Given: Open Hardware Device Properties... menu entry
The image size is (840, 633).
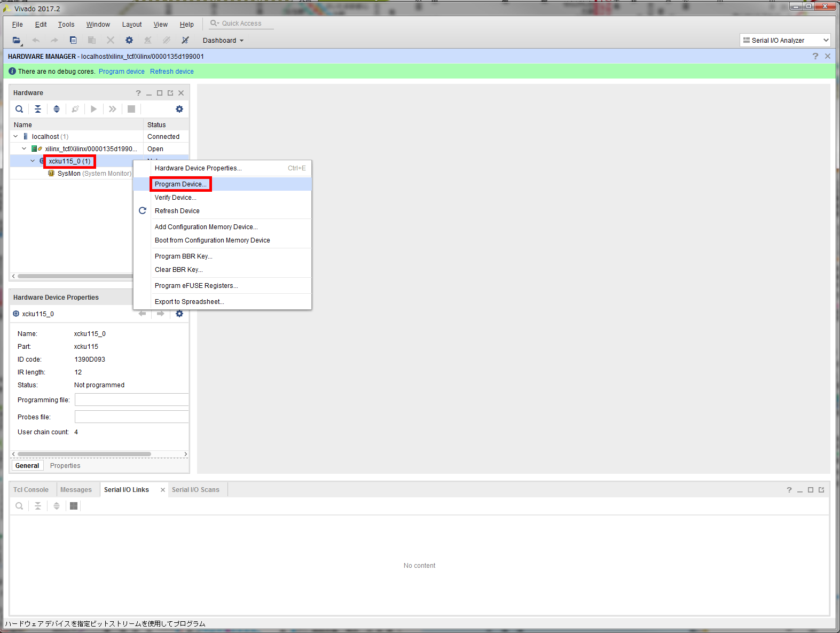Looking at the screenshot, I should 222,168.
